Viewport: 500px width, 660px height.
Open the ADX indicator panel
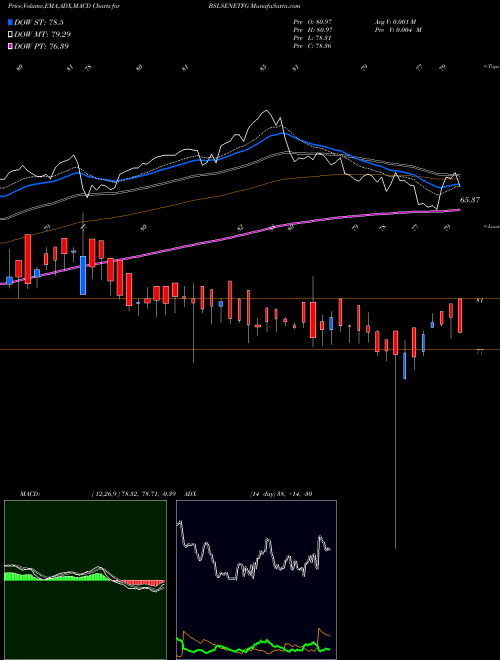pyautogui.click(x=256, y=580)
